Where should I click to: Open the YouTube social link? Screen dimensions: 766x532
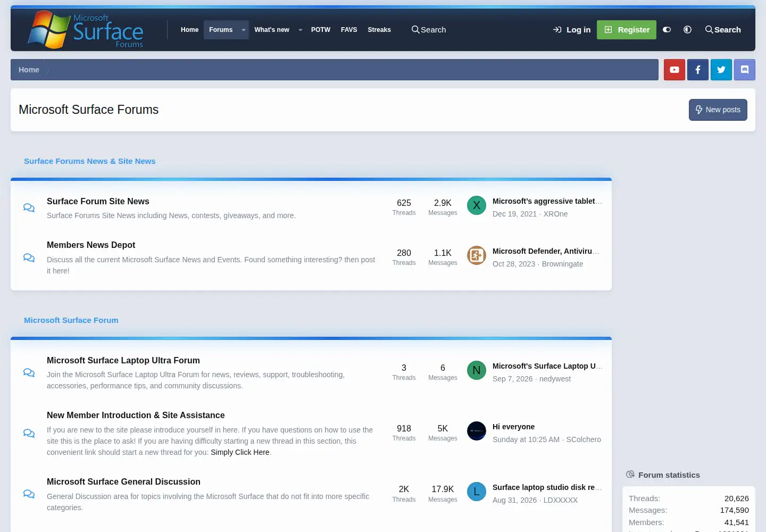[x=675, y=70]
